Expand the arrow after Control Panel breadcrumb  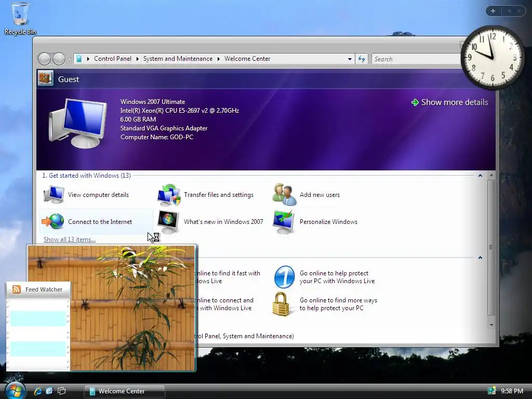137,59
